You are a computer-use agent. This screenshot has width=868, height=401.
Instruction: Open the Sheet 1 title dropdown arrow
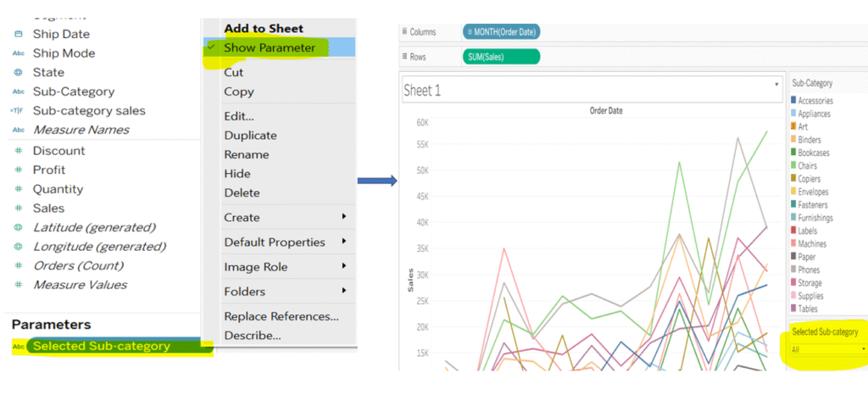point(776,85)
